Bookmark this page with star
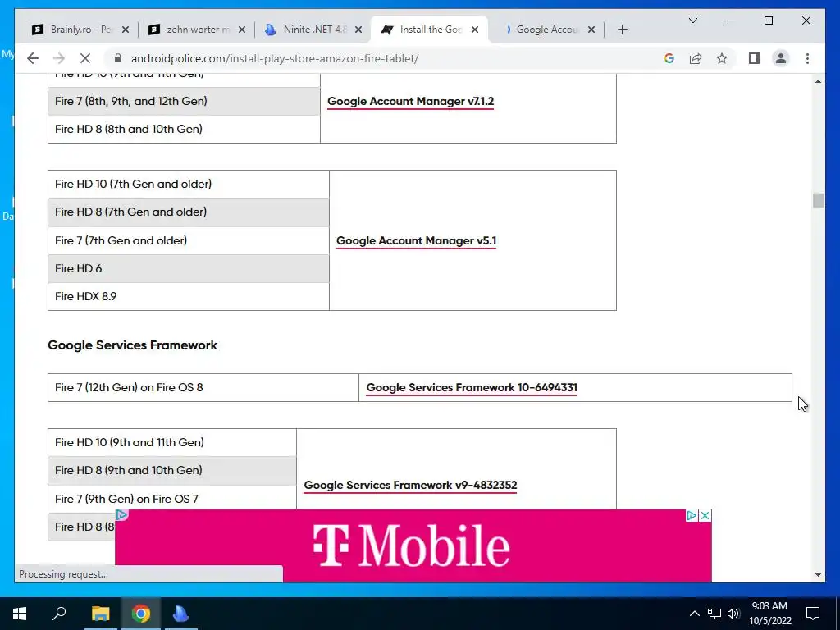 [x=722, y=58]
